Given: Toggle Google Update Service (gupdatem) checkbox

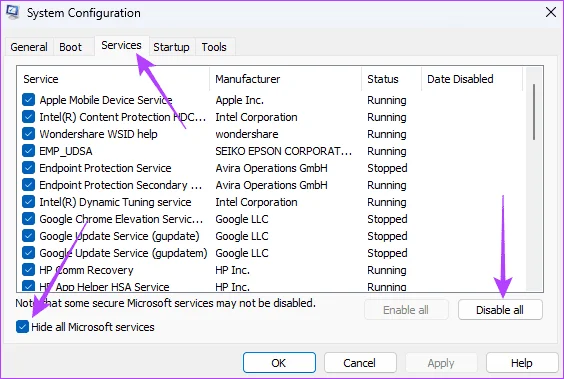Looking at the screenshot, I should point(28,253).
